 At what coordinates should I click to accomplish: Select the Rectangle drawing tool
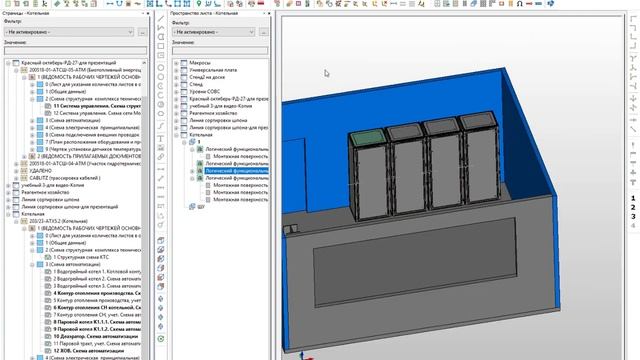[x=161, y=46]
